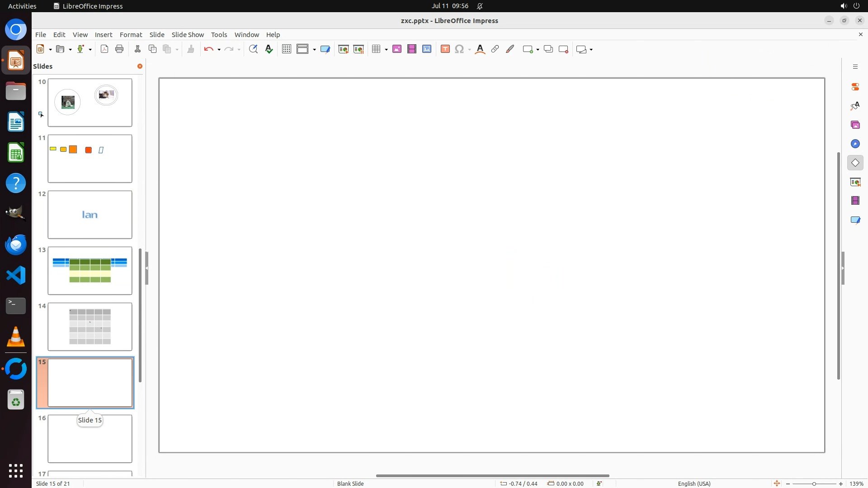Image resolution: width=868 pixels, height=488 pixels.
Task: Open Navigator panel in the sidebar
Action: click(x=855, y=144)
